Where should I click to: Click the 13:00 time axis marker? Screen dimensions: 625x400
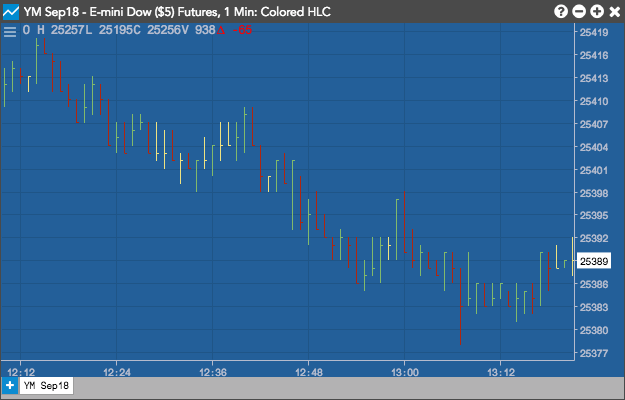point(405,372)
